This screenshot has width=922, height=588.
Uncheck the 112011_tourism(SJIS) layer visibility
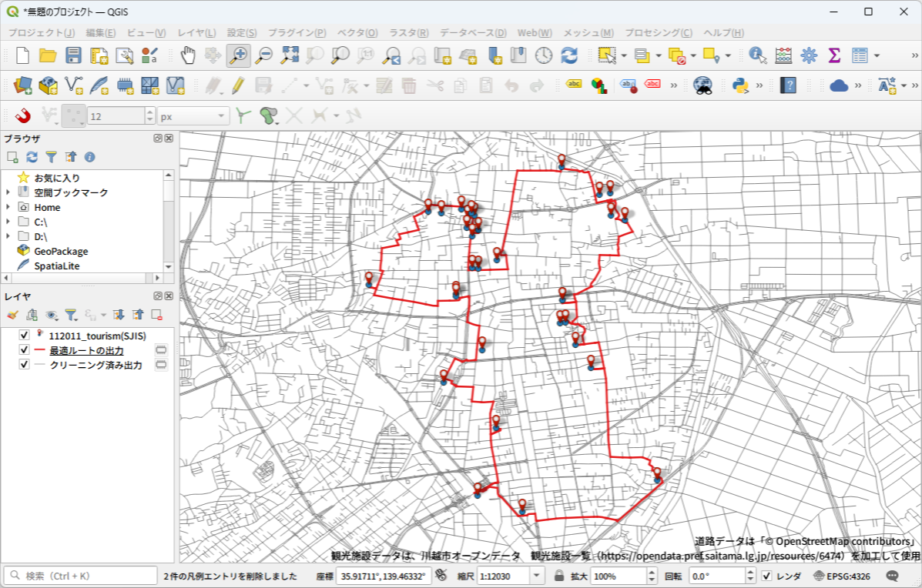coord(24,336)
